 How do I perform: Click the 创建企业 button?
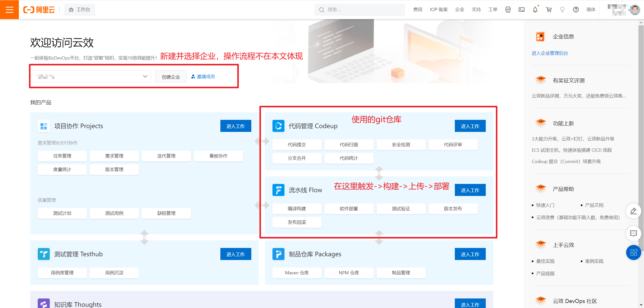[171, 77]
